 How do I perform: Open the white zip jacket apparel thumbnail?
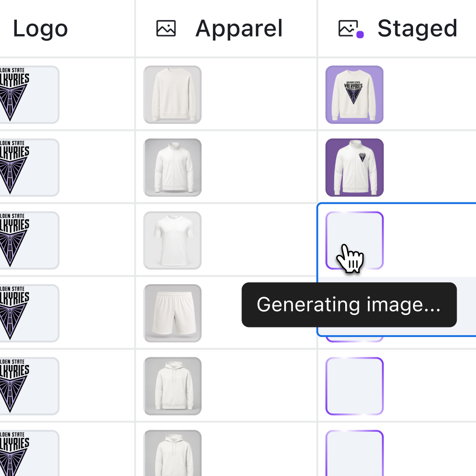(x=173, y=168)
